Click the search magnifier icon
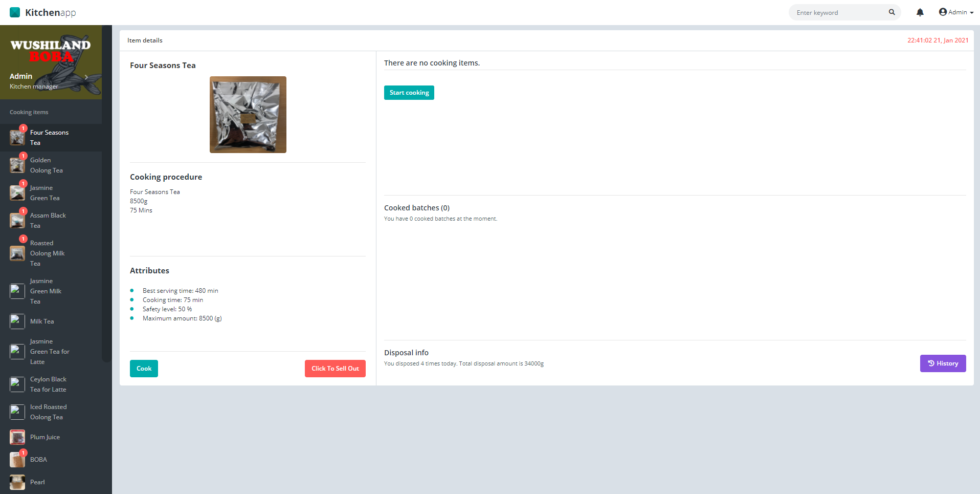The height and width of the screenshot is (494, 980). [892, 12]
